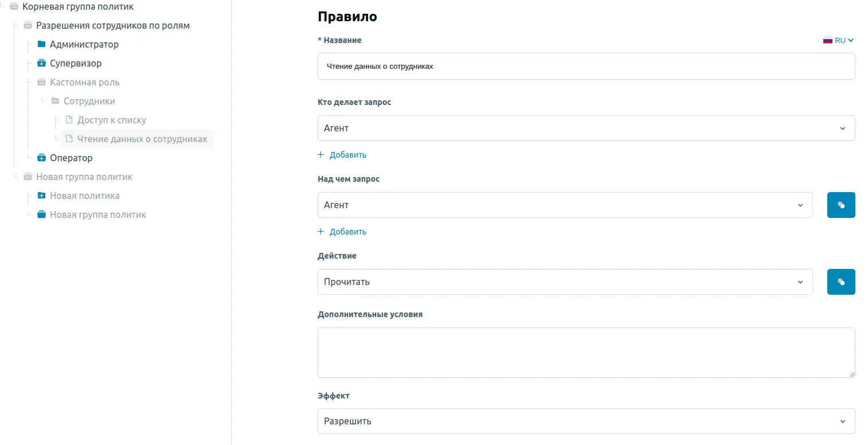The image size is (868, 445).
Task: Click the Сотрудники open-folder icon
Action: point(55,101)
